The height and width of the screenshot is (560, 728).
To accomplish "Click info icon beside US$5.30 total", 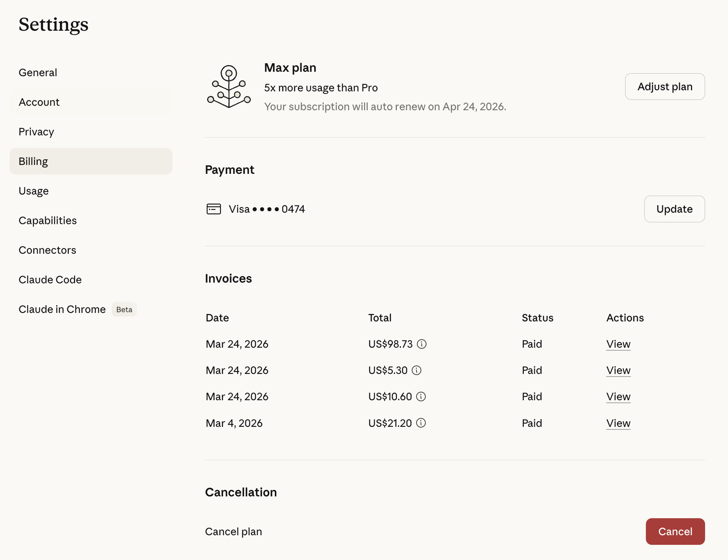I will pos(417,370).
